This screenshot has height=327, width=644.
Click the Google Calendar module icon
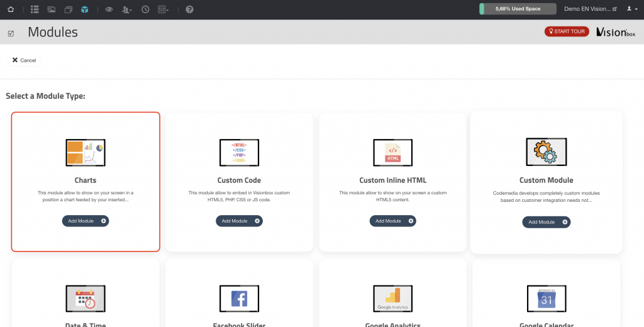coord(547,299)
